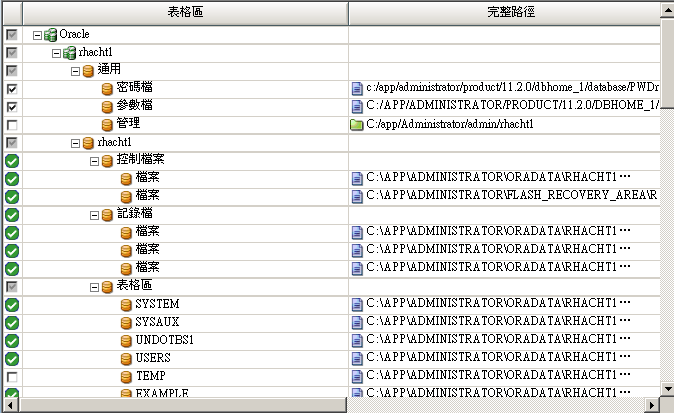
Task: Click the 完整路徑 column header
Action: [x=505, y=12]
